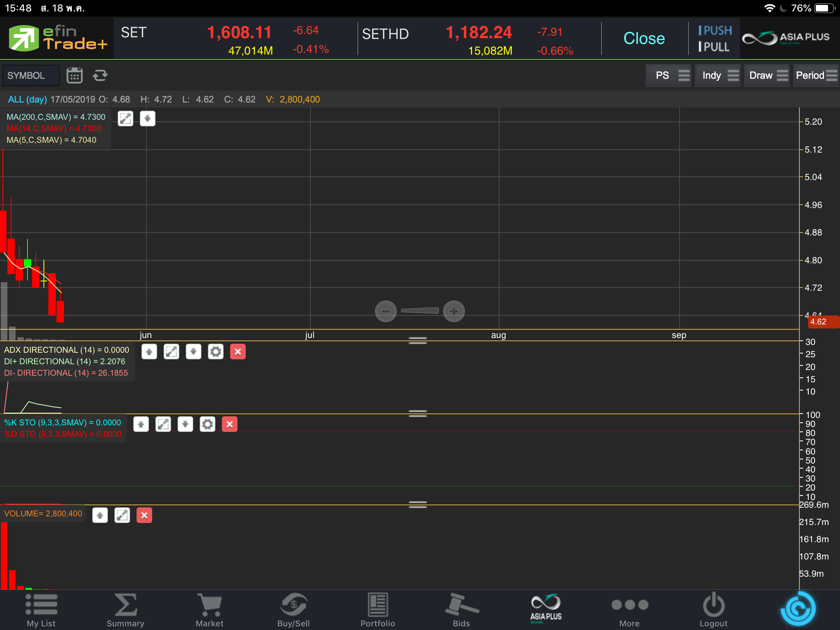Expand the Period selection menu

point(815,75)
